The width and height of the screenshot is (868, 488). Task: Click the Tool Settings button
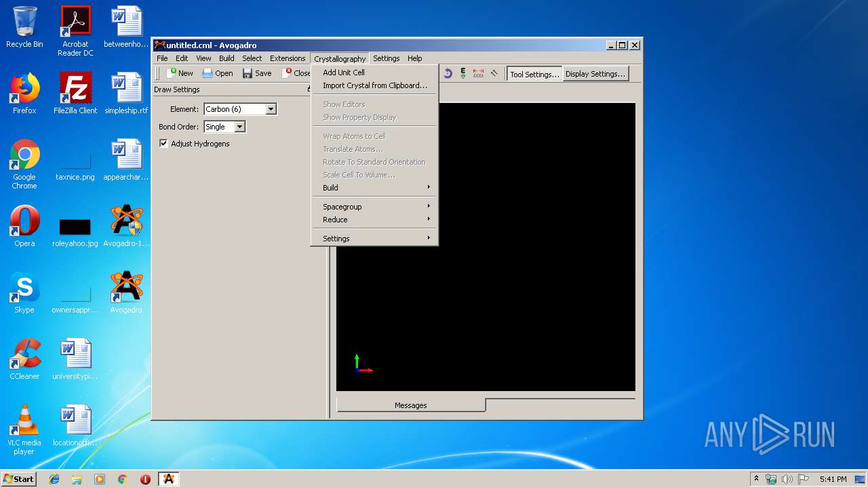[x=534, y=74]
